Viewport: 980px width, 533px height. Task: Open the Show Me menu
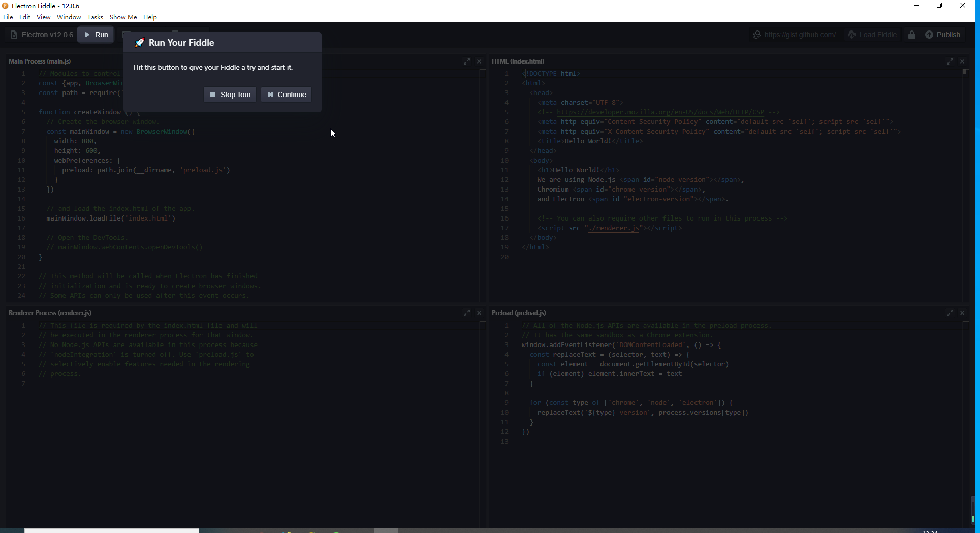pos(123,17)
